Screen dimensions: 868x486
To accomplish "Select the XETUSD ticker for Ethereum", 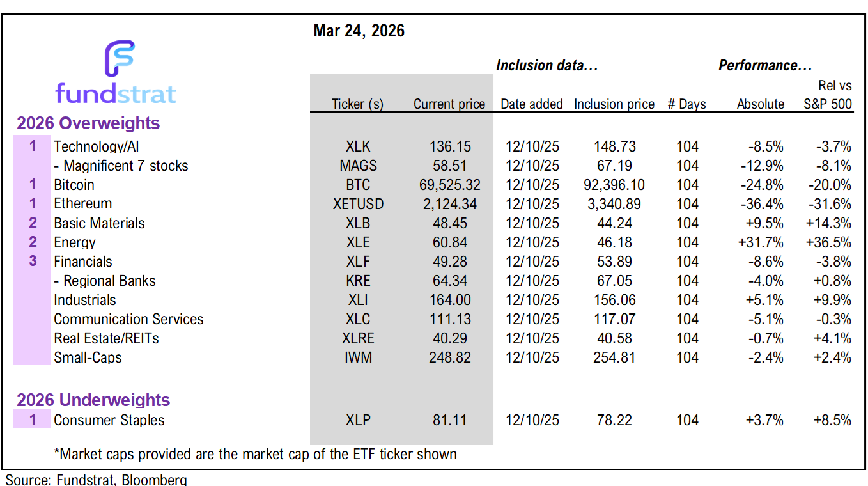I will tap(358, 204).
